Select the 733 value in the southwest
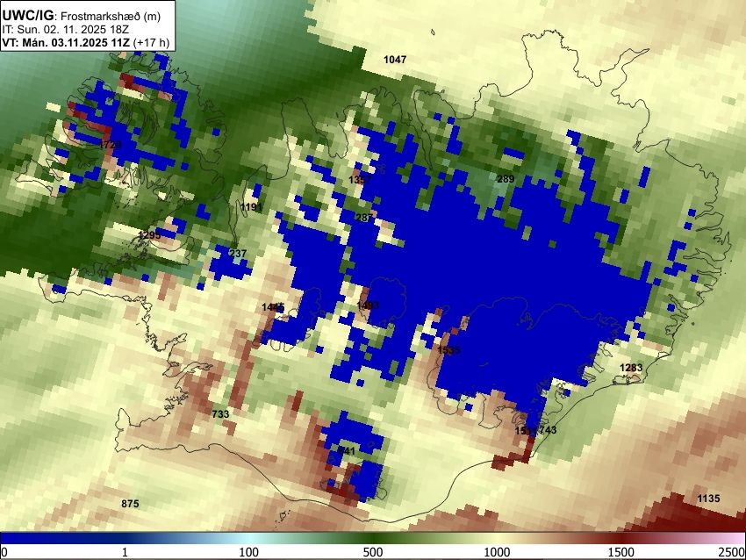746x560 pixels. (220, 414)
